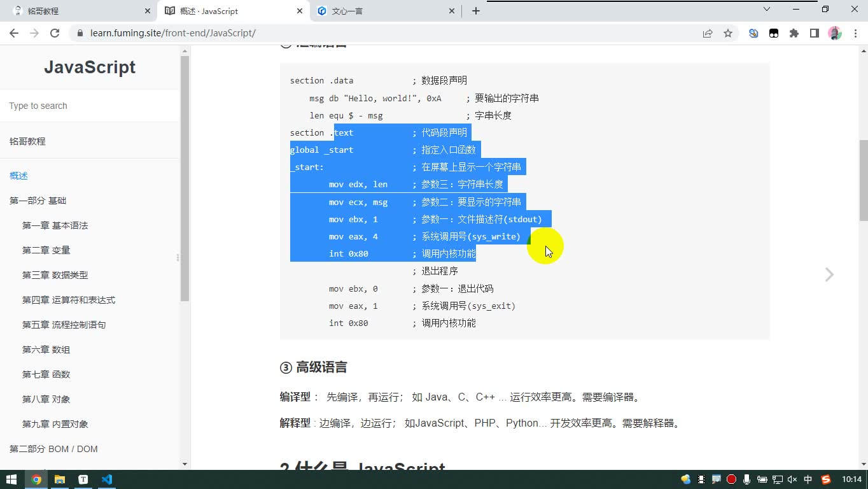The width and height of the screenshot is (868, 489).
Task: Switch to the 文心一言 browser tab
Action: point(386,11)
